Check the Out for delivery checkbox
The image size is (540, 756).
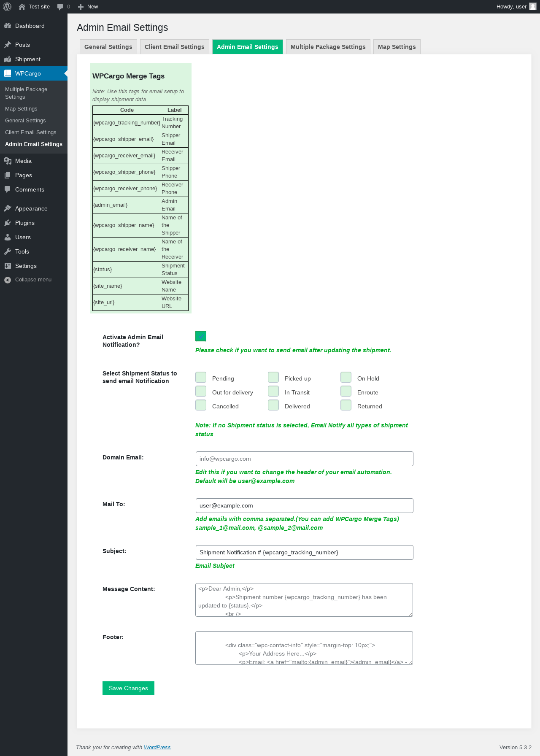(201, 391)
